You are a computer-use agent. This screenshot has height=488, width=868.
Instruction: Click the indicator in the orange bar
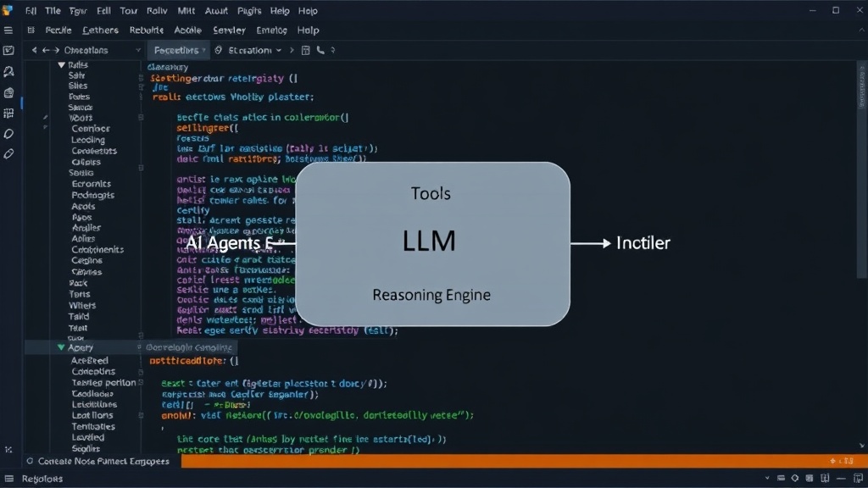pos(842,461)
